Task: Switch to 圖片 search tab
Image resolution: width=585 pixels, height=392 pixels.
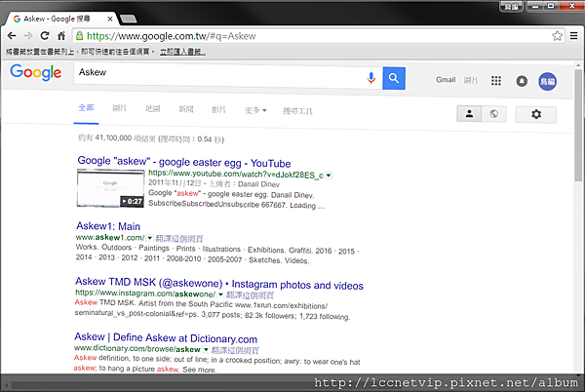Action: click(119, 109)
